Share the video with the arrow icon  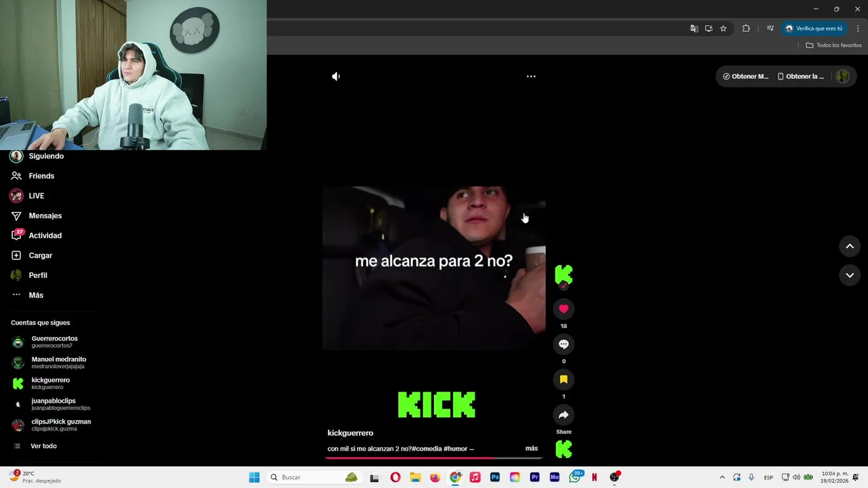tap(564, 415)
